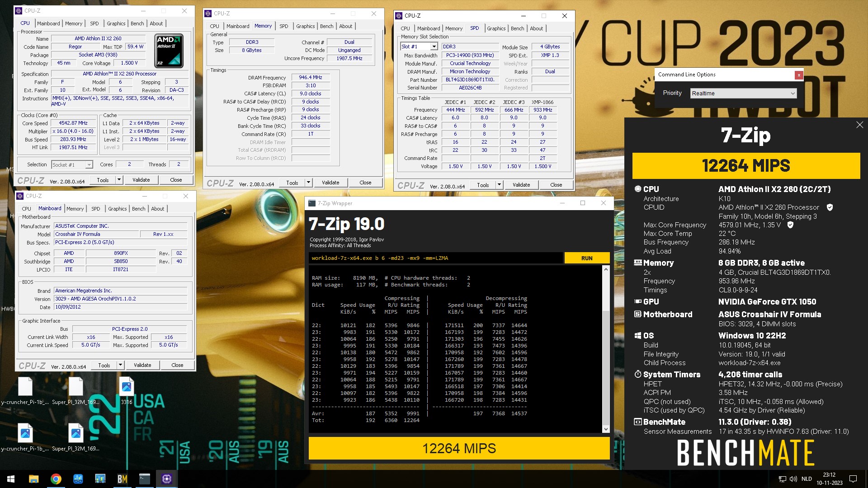The height and width of the screenshot is (488, 868).
Task: Open File Explorer from the taskbar
Action: [x=33, y=479]
